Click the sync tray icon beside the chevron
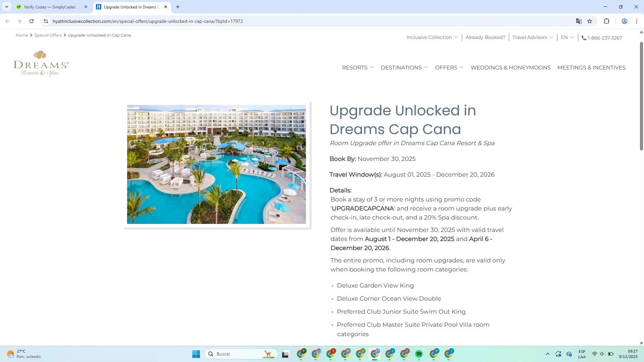644x362 pixels. [x=558, y=354]
